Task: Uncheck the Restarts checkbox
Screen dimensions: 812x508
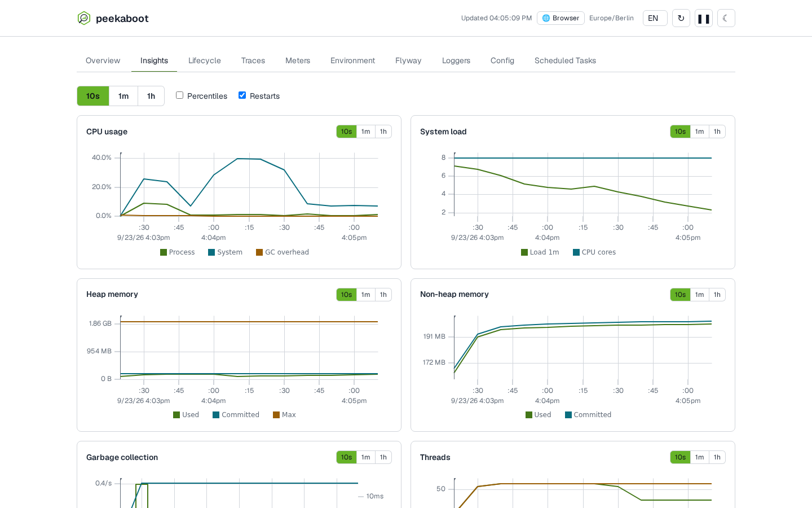Action: click(x=242, y=95)
